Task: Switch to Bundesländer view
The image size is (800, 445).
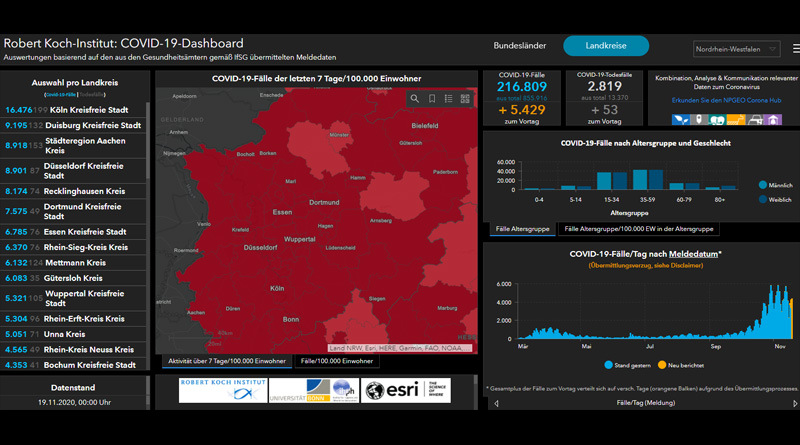Action: (x=519, y=46)
